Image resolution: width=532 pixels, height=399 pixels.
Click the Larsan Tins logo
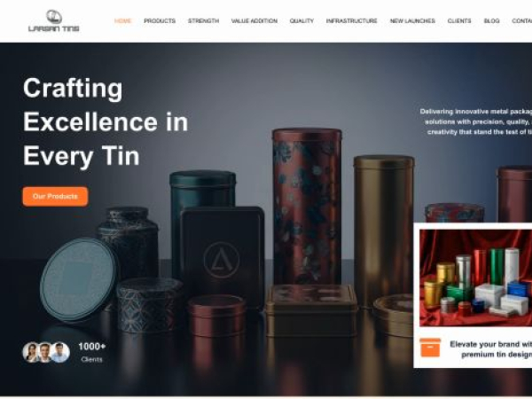click(53, 21)
